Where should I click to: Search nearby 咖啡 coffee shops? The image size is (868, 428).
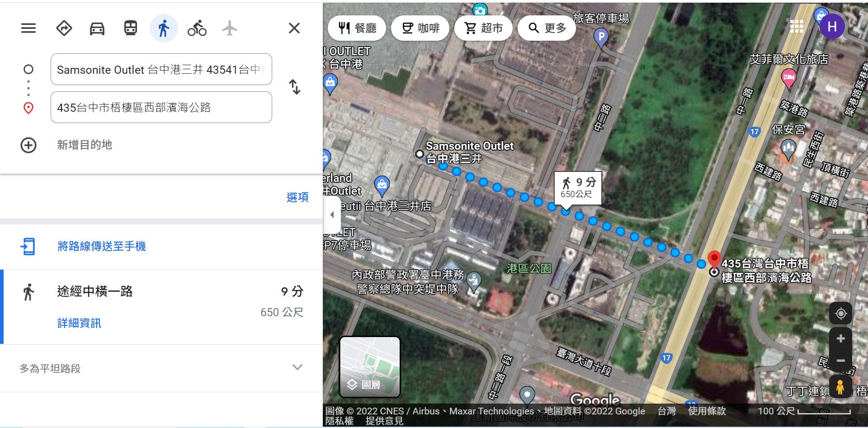[420, 28]
